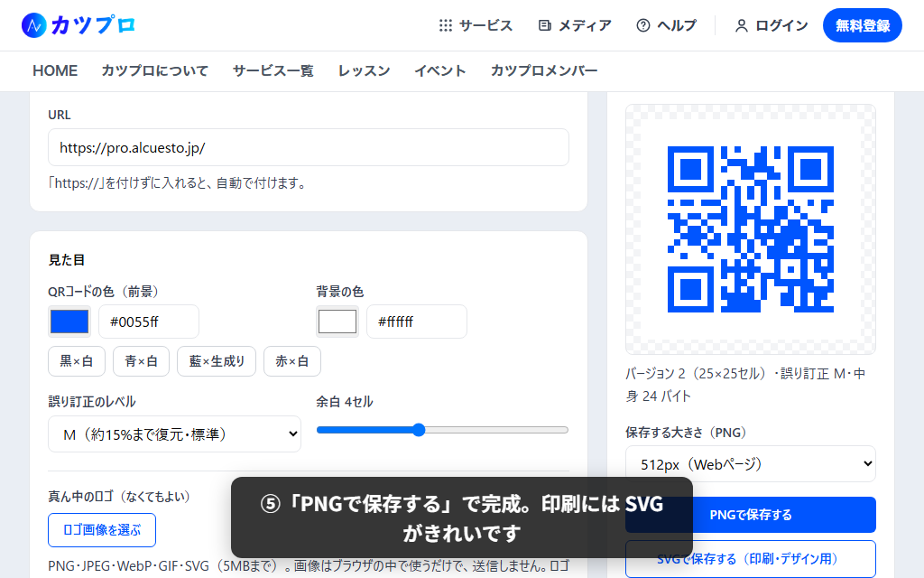The width and height of the screenshot is (924, 578).
Task: Click the #ffffff hex input
Action: click(x=417, y=322)
